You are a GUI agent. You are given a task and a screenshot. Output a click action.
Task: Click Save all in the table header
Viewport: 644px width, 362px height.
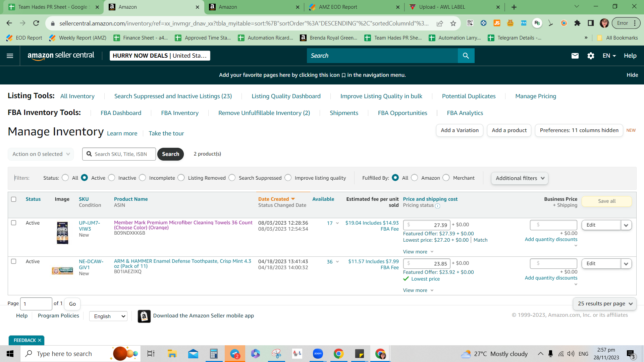coord(606,201)
